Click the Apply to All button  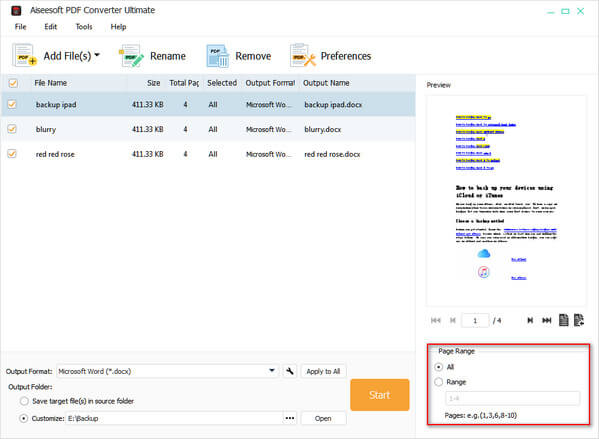point(323,371)
